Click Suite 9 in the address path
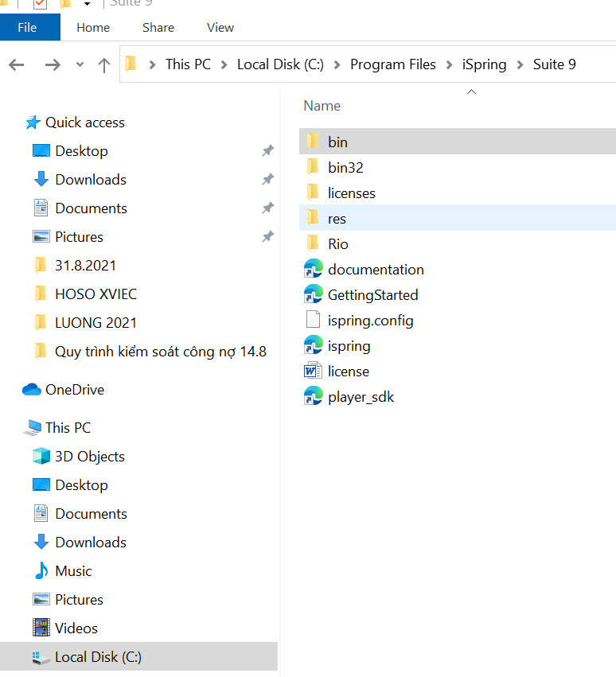Viewport: 616px width, 677px height. 554,64
